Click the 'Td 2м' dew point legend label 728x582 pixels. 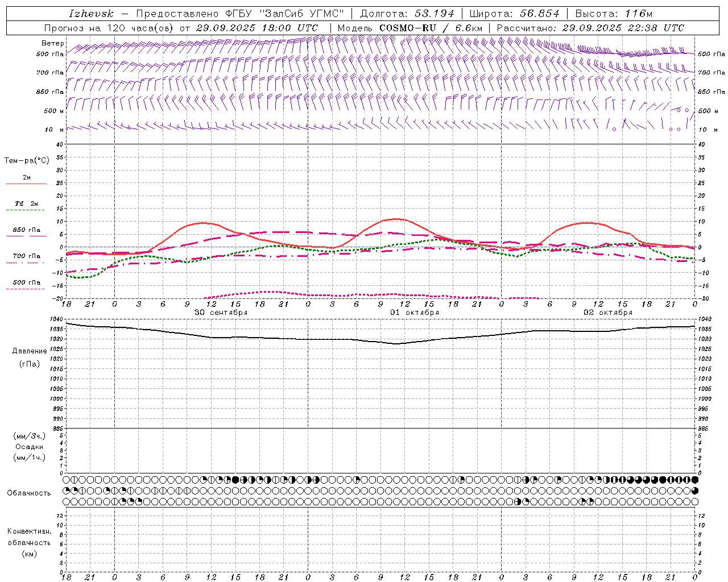(27, 203)
